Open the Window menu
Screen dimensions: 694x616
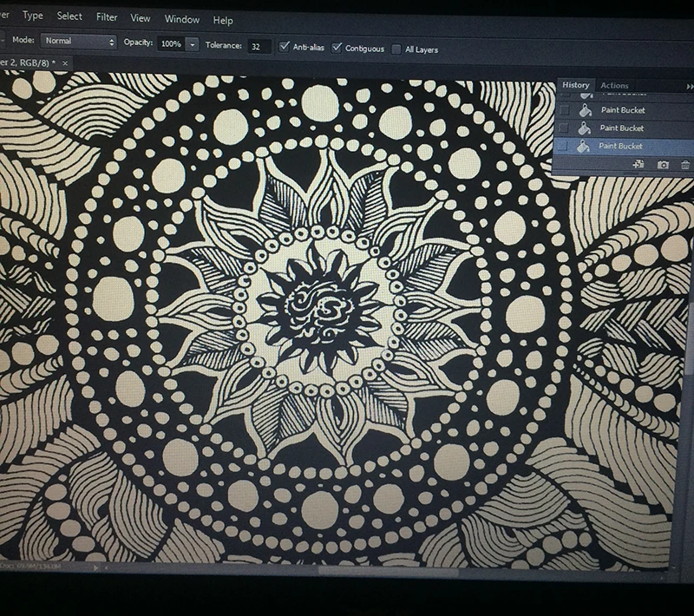click(182, 19)
